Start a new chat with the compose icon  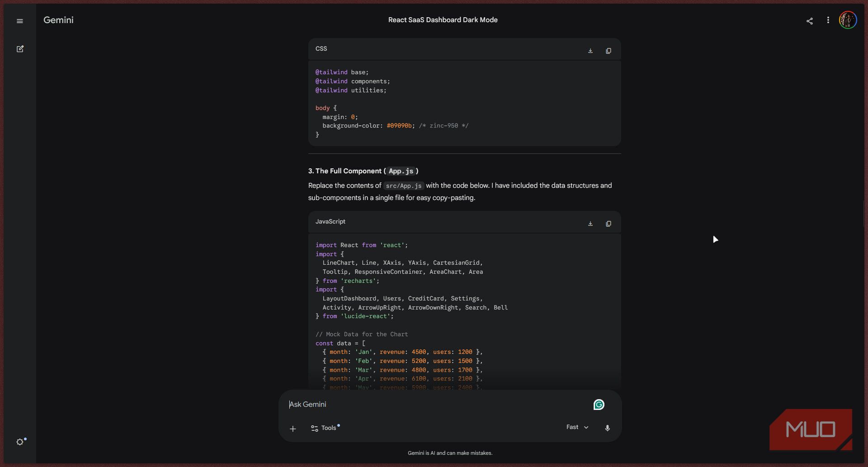click(20, 49)
